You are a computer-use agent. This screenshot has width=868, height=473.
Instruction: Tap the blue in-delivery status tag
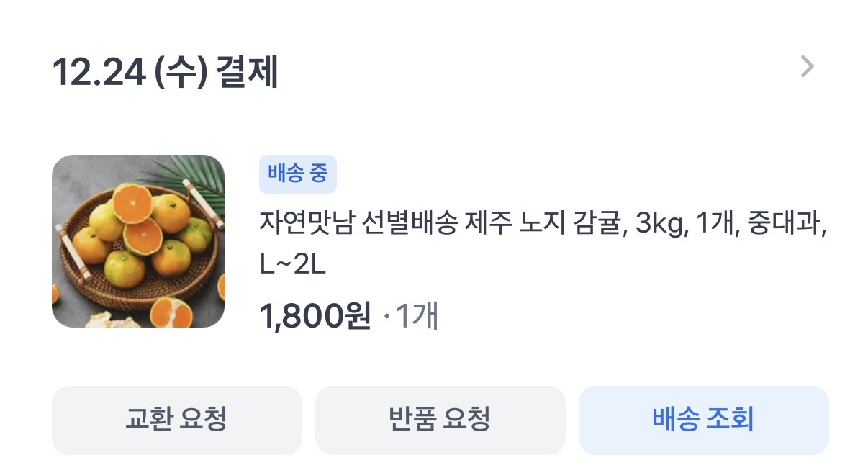click(x=298, y=174)
